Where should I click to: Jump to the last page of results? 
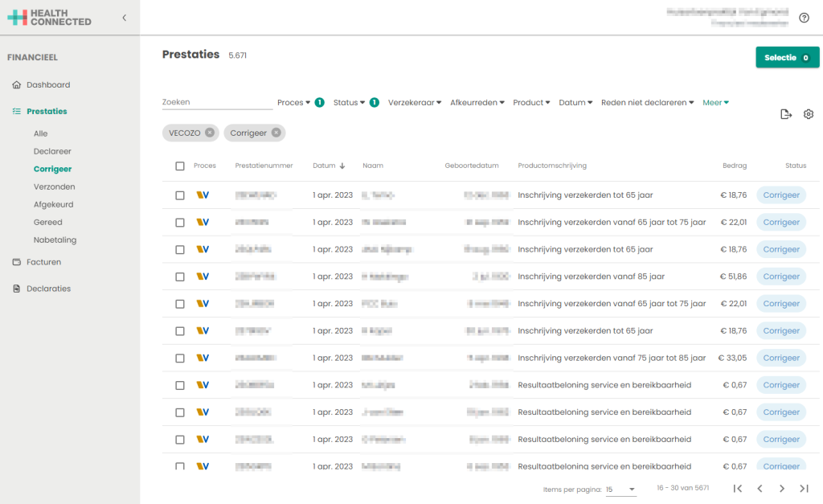point(804,489)
